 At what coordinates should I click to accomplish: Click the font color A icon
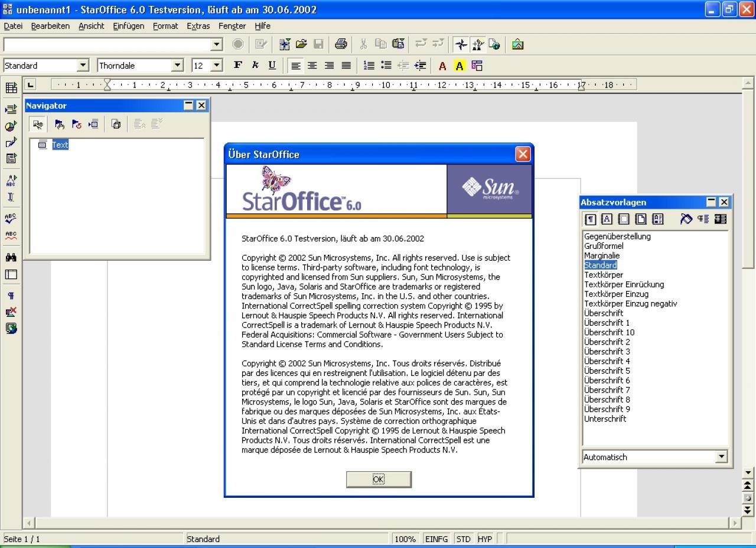[x=442, y=66]
